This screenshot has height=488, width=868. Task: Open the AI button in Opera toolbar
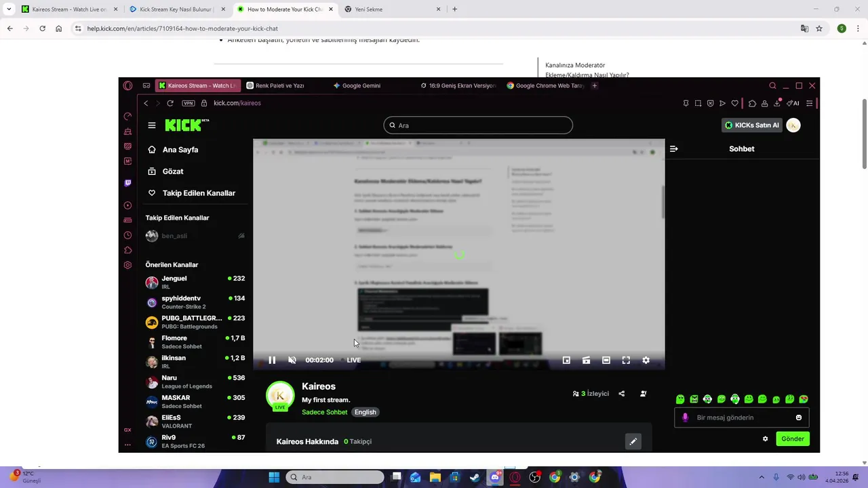click(793, 104)
